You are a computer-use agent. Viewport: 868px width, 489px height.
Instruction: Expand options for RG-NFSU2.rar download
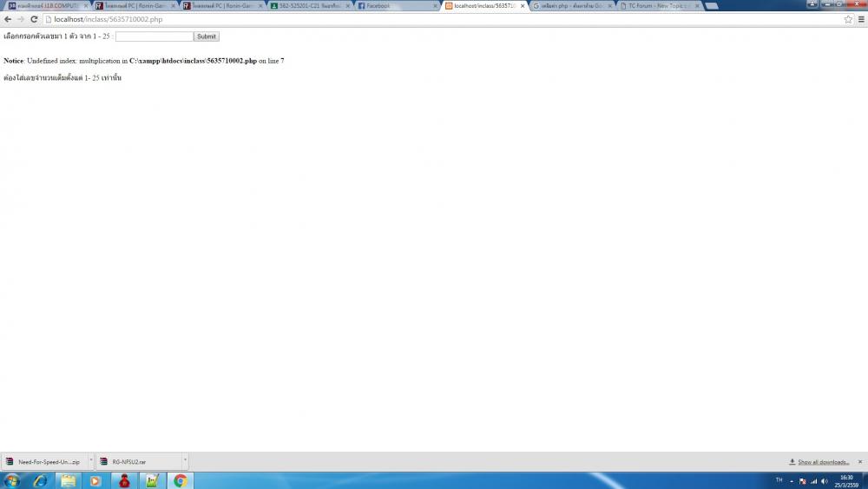point(185,460)
